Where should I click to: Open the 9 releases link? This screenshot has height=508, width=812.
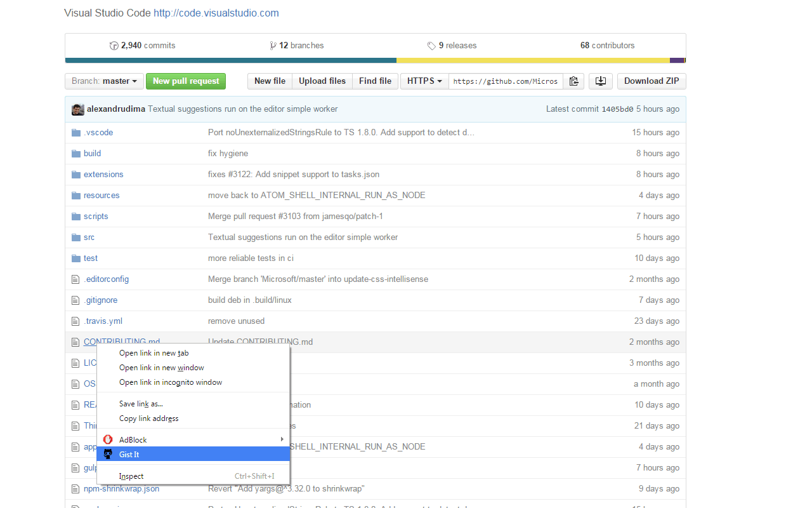[452, 46]
